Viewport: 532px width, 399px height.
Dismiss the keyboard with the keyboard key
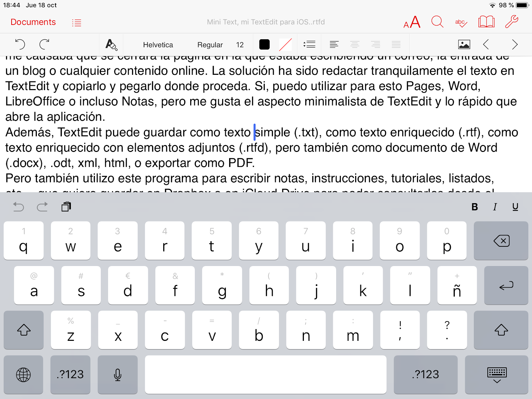(497, 374)
